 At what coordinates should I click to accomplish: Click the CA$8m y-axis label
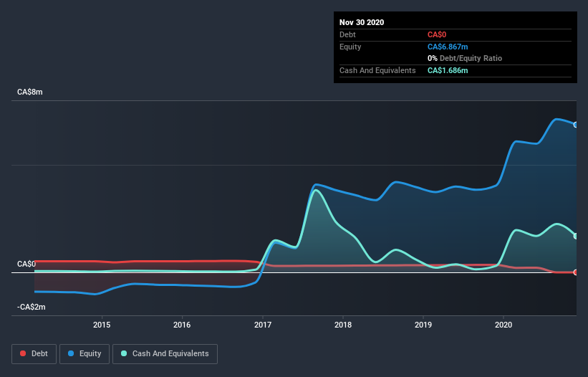30,92
